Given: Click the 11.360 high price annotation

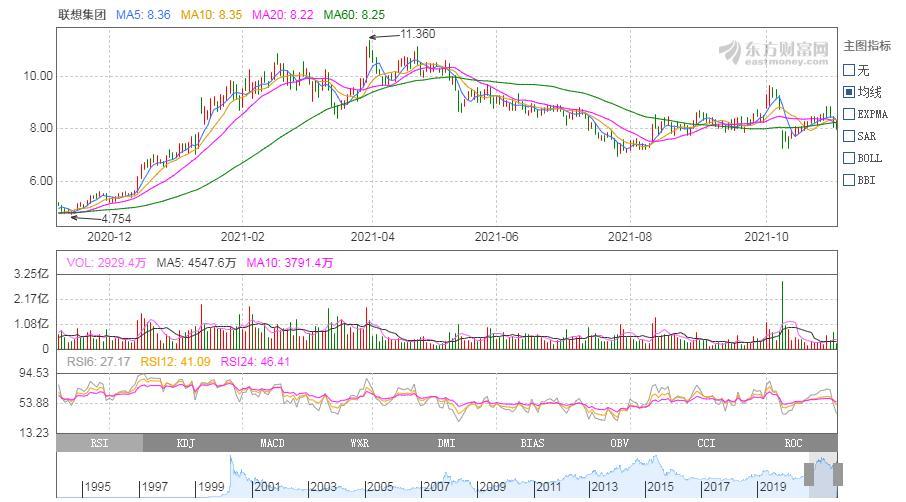Looking at the screenshot, I should [418, 34].
